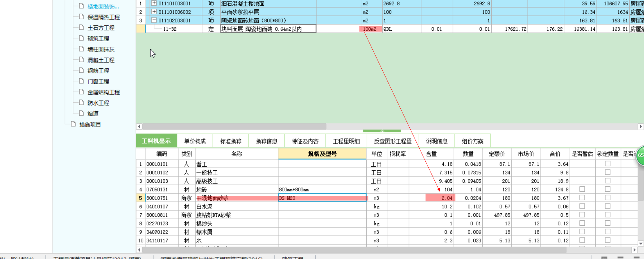
Task: Tick 是否暂估 checkbox for 棉纱头 row
Action: (582, 223)
